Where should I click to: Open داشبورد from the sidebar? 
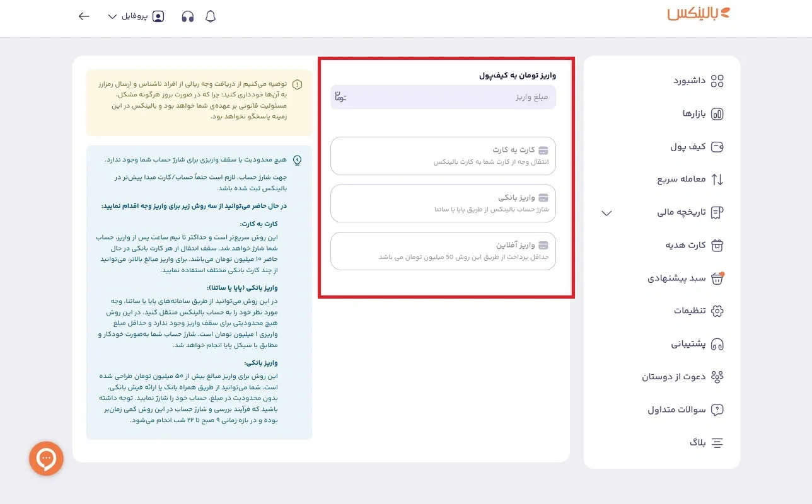tap(689, 81)
